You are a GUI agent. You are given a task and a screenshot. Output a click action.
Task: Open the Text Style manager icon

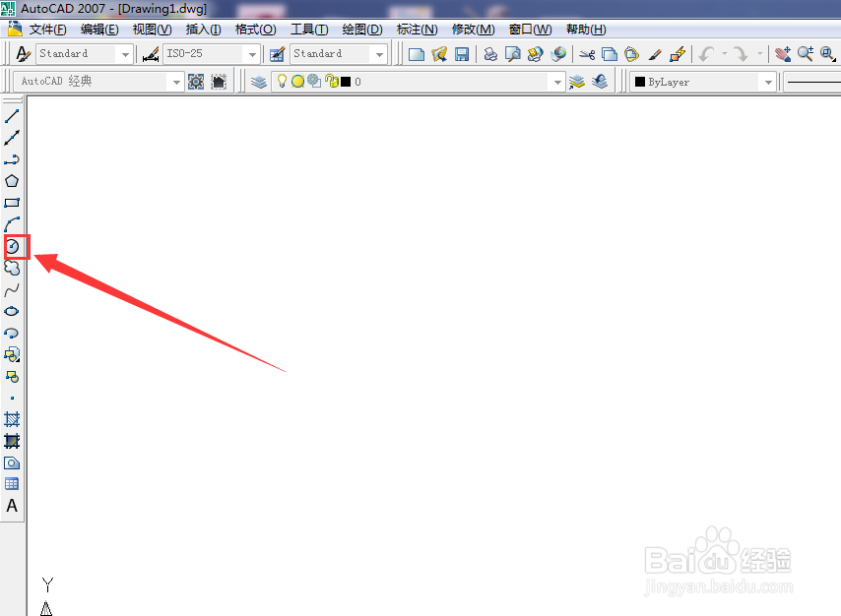23,53
